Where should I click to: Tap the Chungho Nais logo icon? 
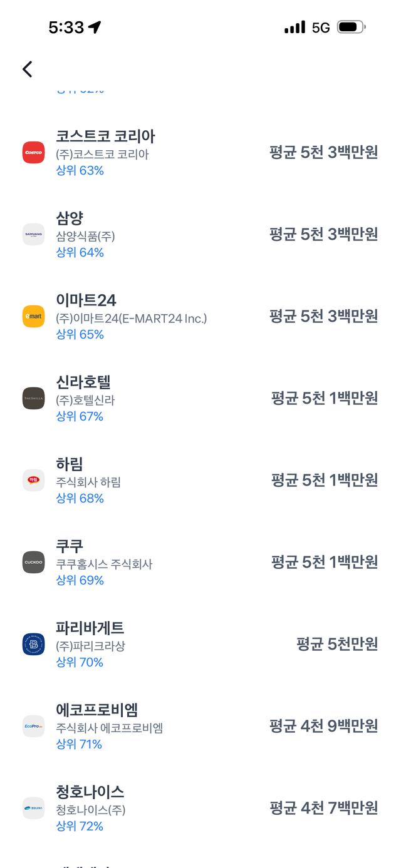pos(33,809)
